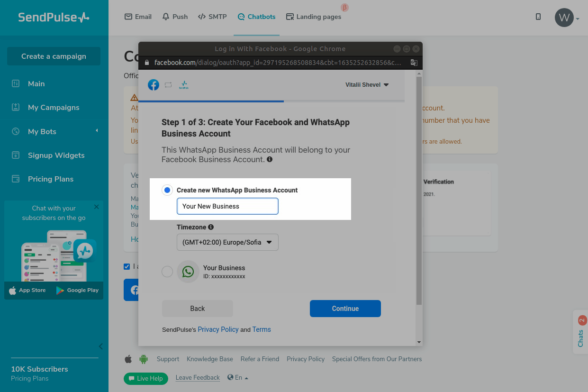Image resolution: width=588 pixels, height=392 pixels.
Task: Click Create a campaign button
Action: coord(54,56)
